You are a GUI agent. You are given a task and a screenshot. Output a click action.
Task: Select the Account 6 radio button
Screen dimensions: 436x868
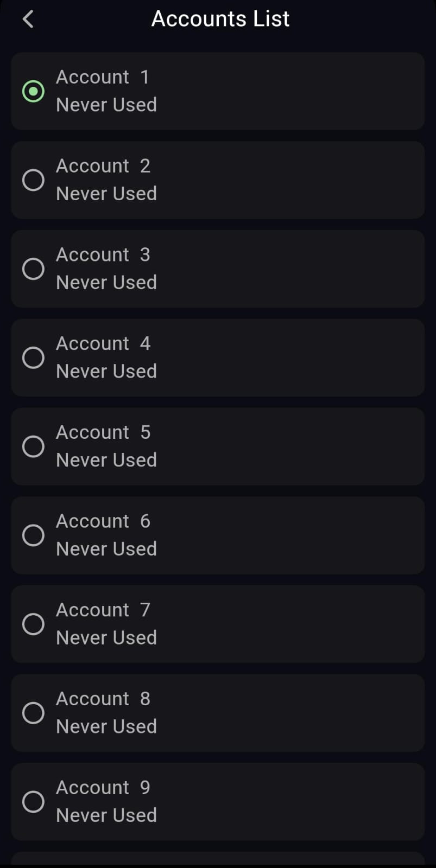pyautogui.click(x=33, y=535)
